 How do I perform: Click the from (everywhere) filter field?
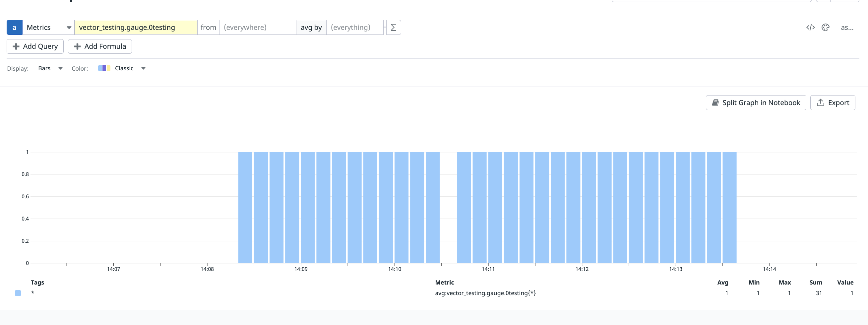tap(257, 27)
